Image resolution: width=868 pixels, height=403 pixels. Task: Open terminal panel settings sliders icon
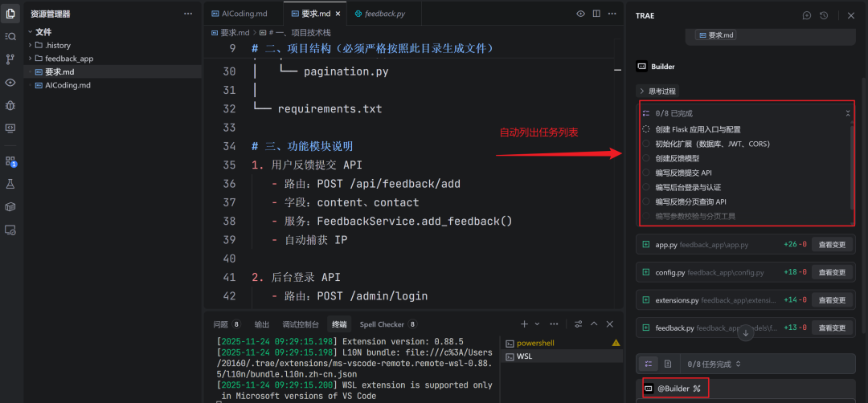coord(579,324)
